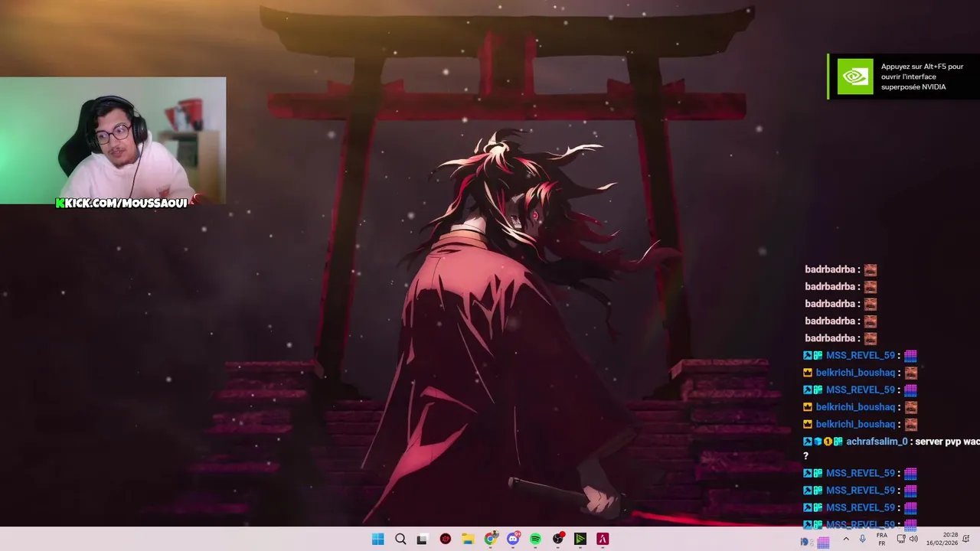The image size is (980, 551).
Task: Open network status tray icon
Action: 901,540
